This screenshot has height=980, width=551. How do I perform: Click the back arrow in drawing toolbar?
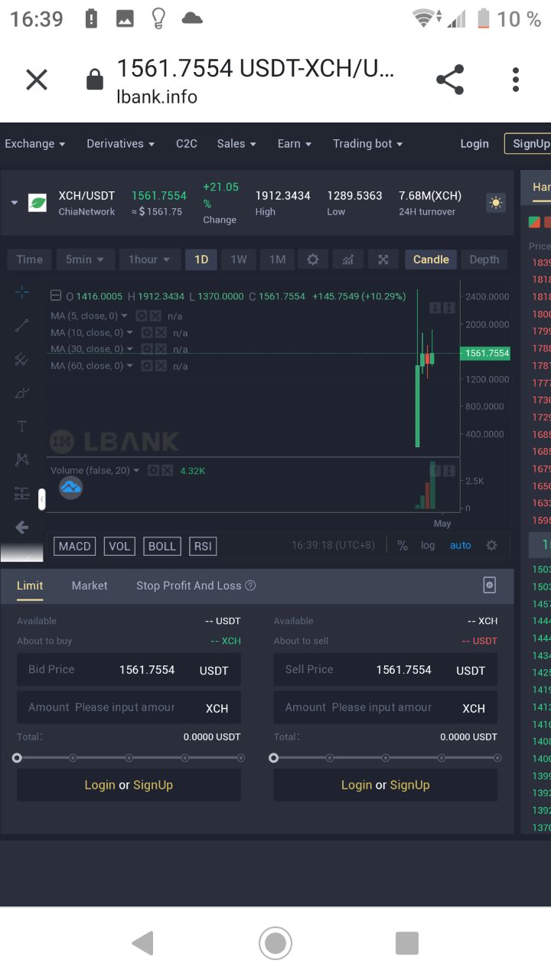[x=21, y=528]
